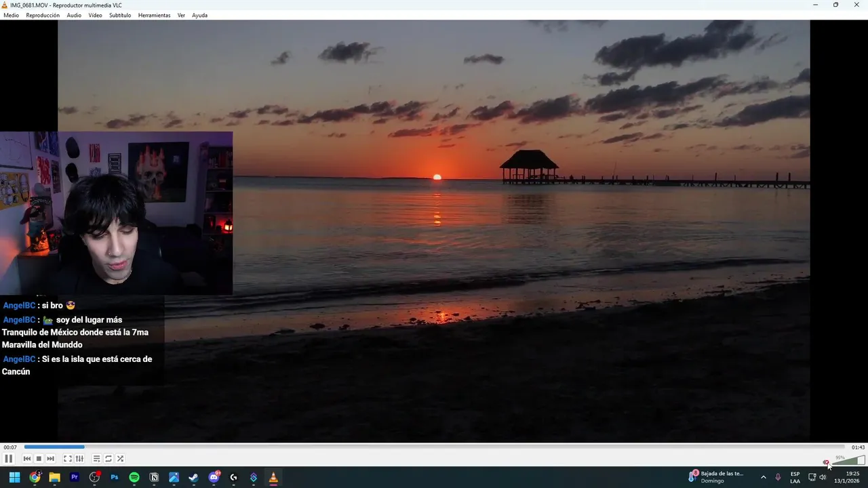Toggle loop playback mode
The height and width of the screenshot is (488, 868).
pyautogui.click(x=108, y=459)
